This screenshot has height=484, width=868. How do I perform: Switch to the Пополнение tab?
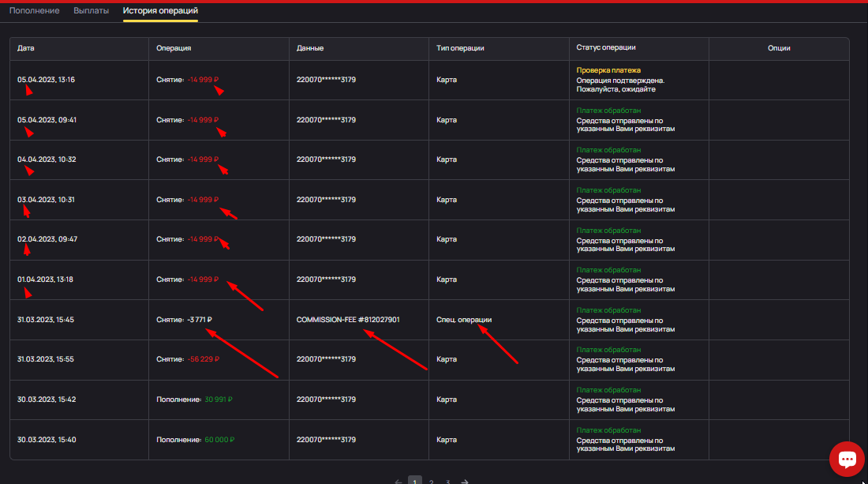(x=34, y=11)
